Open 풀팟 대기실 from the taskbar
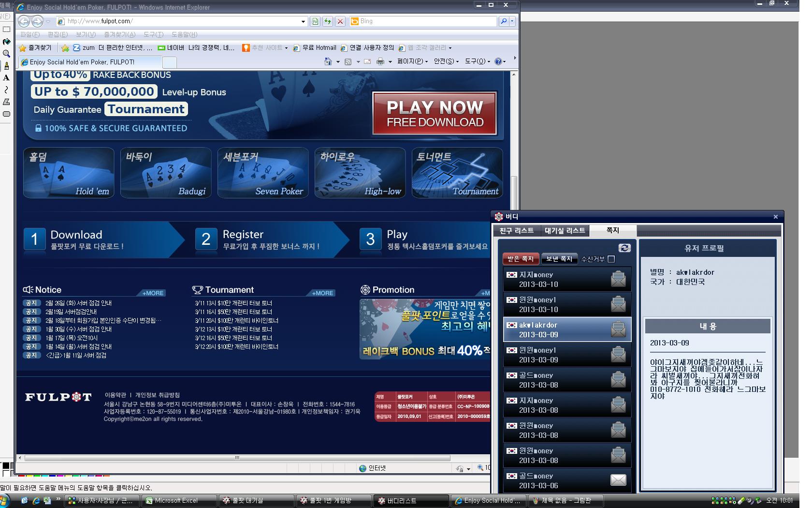812x508 pixels. click(x=256, y=501)
